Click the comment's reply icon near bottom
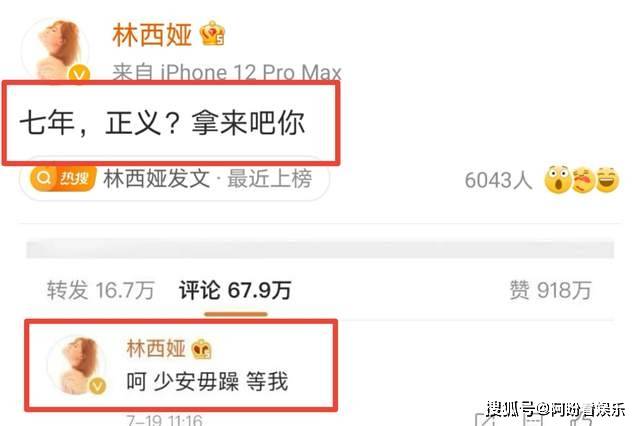Image resolution: width=640 pixels, height=426 pixels. tap(533, 420)
